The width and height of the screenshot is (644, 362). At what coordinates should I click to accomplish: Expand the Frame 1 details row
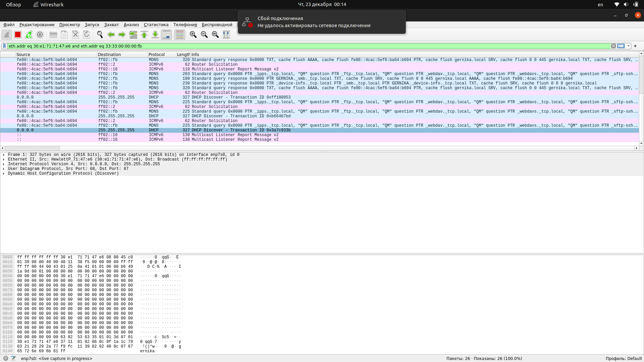pyautogui.click(x=4, y=155)
